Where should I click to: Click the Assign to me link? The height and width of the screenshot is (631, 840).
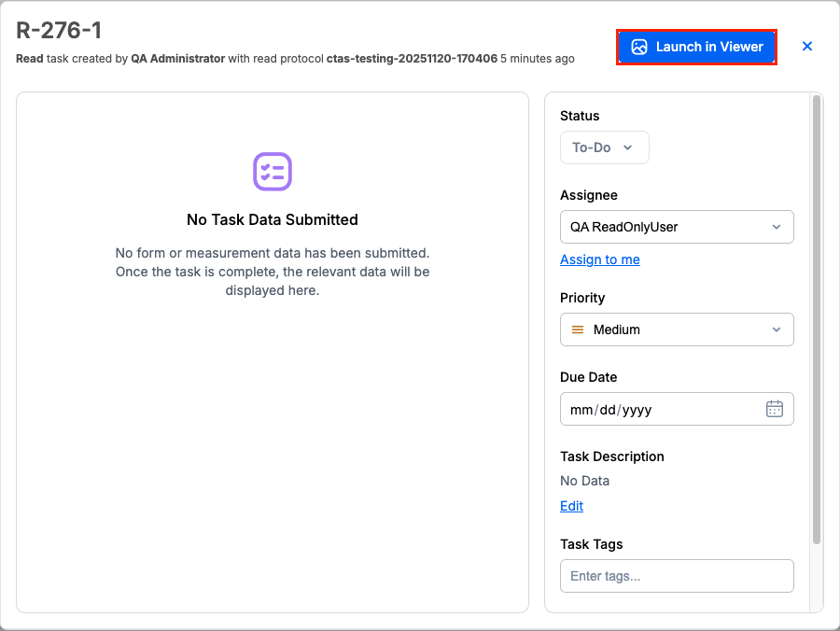(599, 259)
